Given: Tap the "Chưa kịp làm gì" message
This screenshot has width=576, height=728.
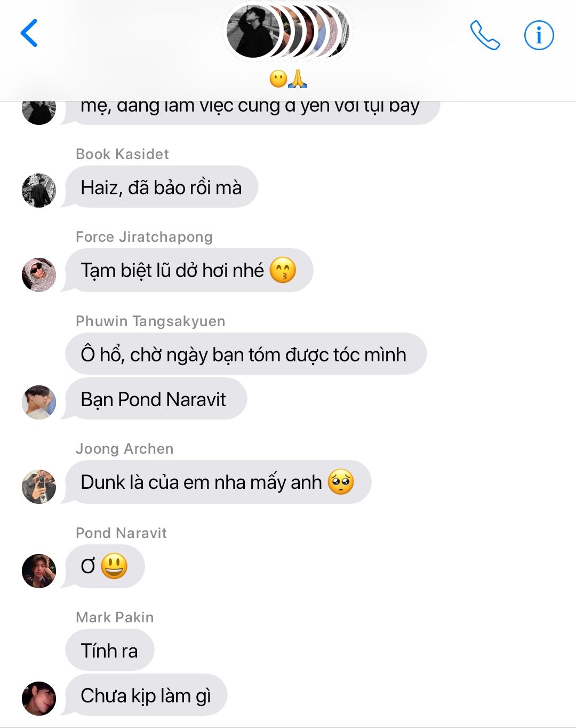Looking at the screenshot, I should tap(146, 695).
